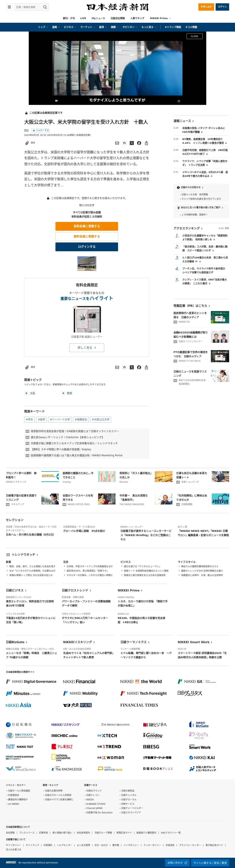Expand the 国際 nav dropdown
Viewport: 235px width, 868px height.
coord(114,27)
